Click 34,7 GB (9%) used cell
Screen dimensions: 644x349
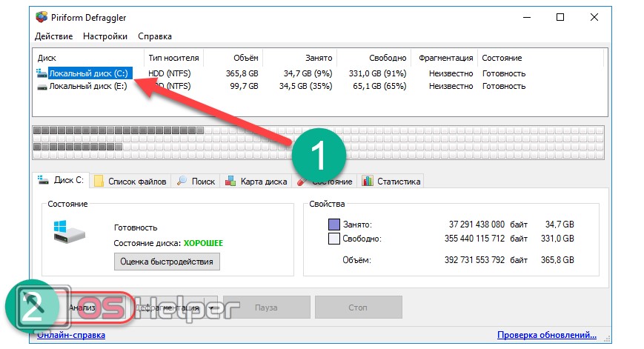(x=308, y=73)
